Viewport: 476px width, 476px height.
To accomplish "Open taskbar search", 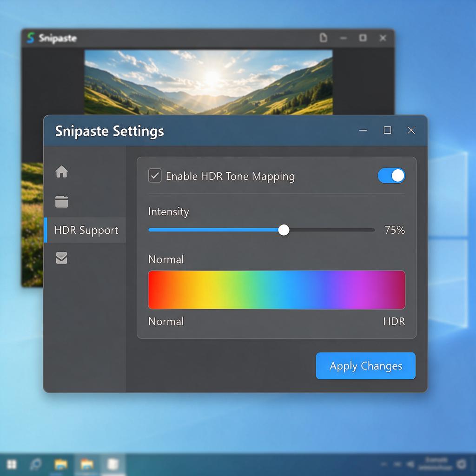I will pyautogui.click(x=35, y=464).
